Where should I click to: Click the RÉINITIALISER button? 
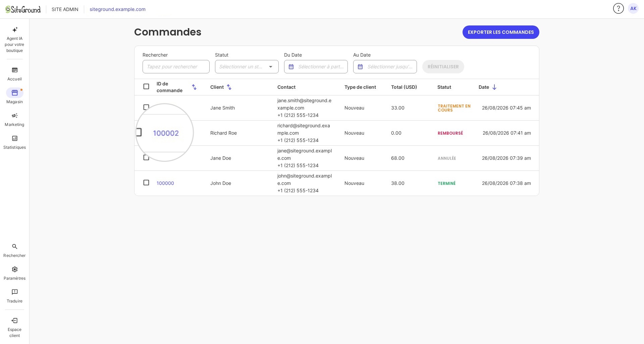tap(443, 67)
